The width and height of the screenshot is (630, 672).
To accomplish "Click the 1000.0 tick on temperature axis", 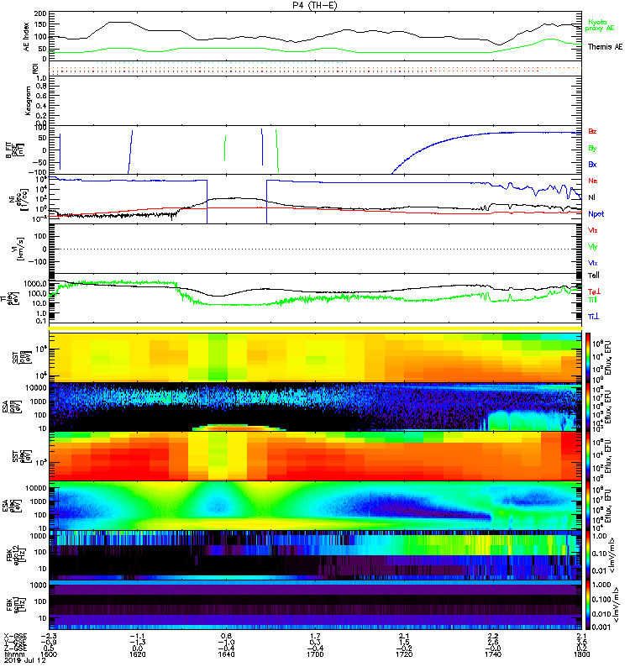I will click(x=35, y=284).
